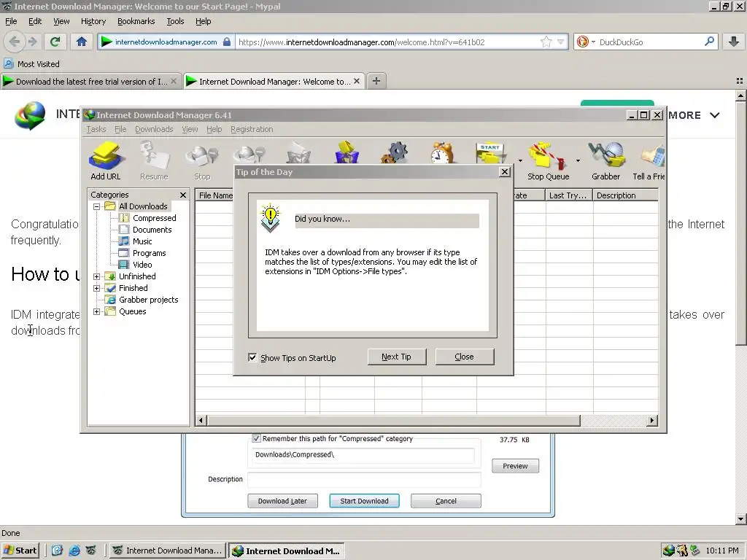Image resolution: width=747 pixels, height=560 pixels.
Task: Click the right arrow of list scrollbar
Action: (x=652, y=421)
